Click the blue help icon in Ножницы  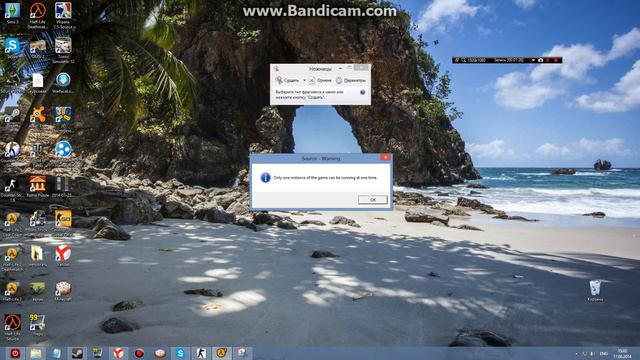coord(362,92)
